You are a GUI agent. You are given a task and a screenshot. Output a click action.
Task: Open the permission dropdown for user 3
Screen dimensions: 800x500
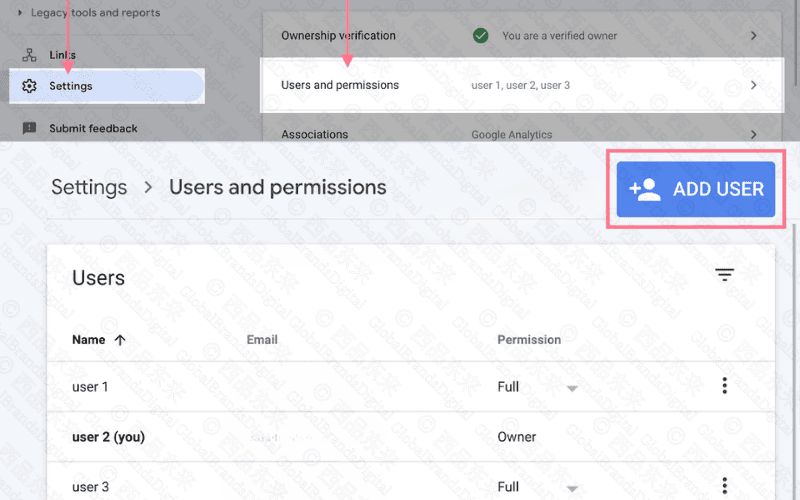point(571,487)
